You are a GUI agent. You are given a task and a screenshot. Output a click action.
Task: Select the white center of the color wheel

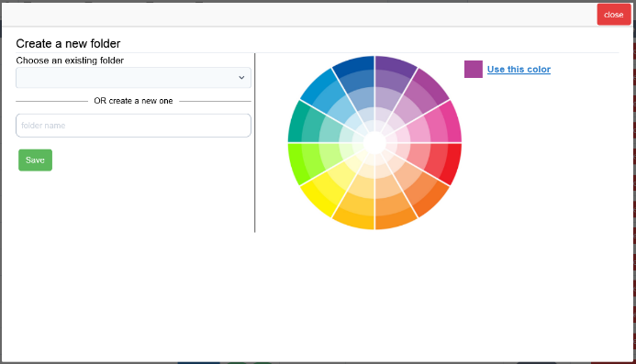tap(374, 143)
